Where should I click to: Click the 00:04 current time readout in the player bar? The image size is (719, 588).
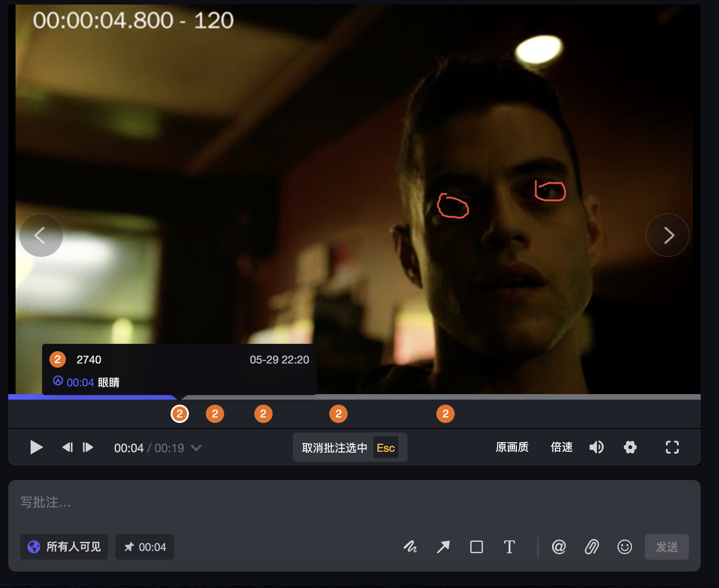tap(129, 448)
